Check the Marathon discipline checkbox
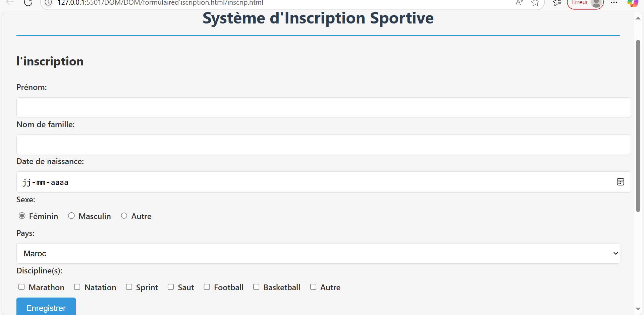This screenshot has height=315, width=644. click(21, 287)
